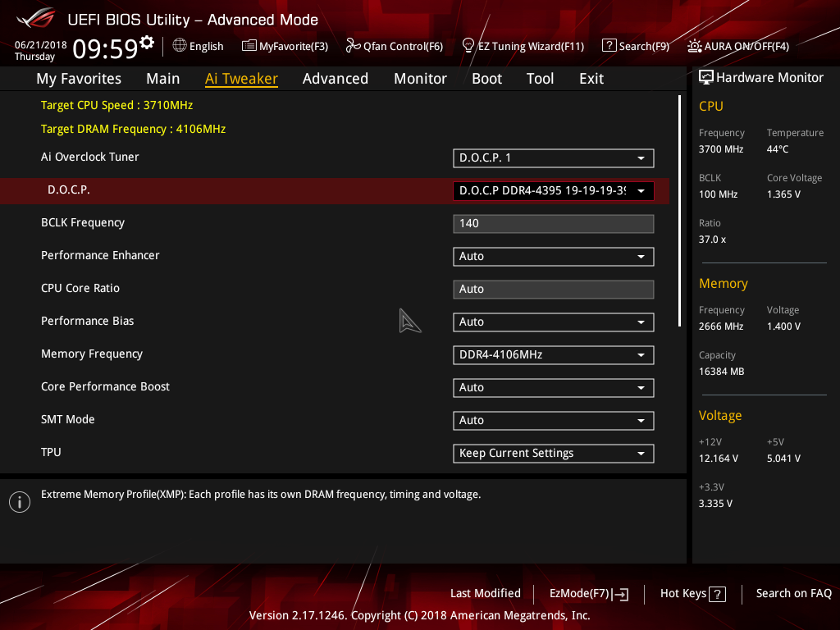Switch to My Favorites tab

tap(79, 79)
